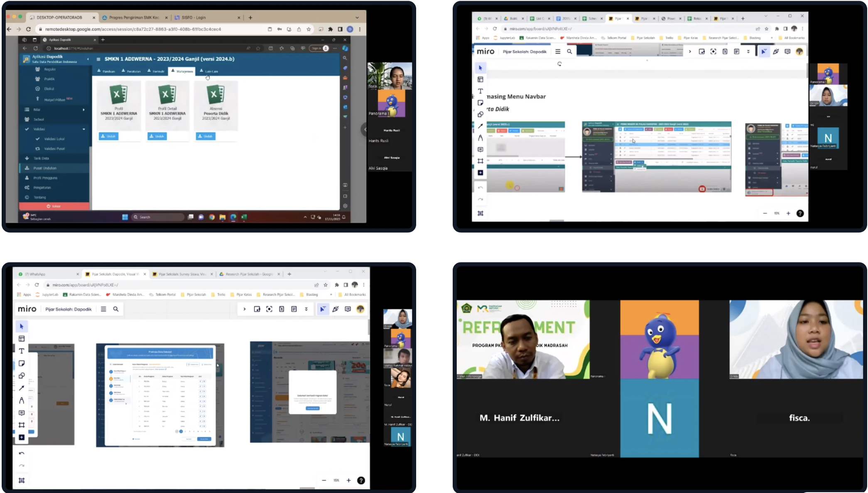Show hidden tray icons chevron on remote taskbar
This screenshot has height=493, width=868.
[x=305, y=217]
